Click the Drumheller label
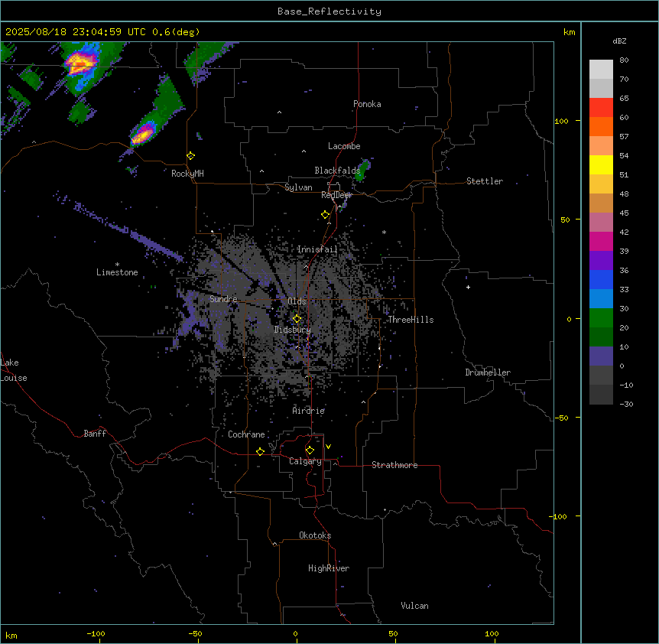The image size is (659, 644). point(488,372)
